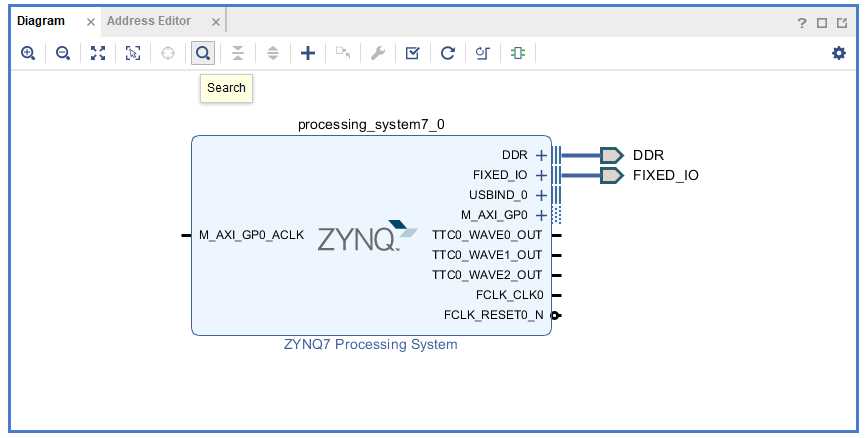Select the TTC0_WAVE2_OUT pin
The image size is (866, 438).
click(557, 275)
